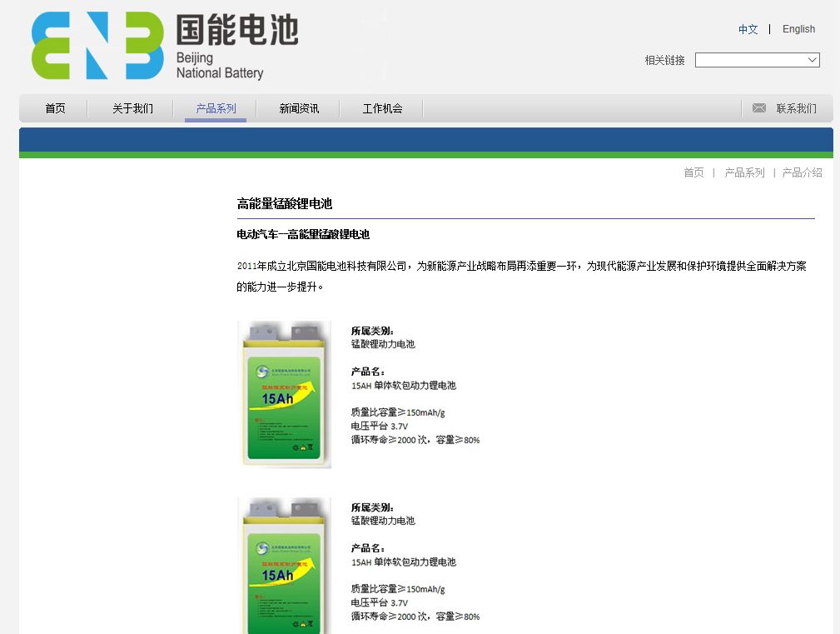Open 关于我们 menu item

point(132,108)
